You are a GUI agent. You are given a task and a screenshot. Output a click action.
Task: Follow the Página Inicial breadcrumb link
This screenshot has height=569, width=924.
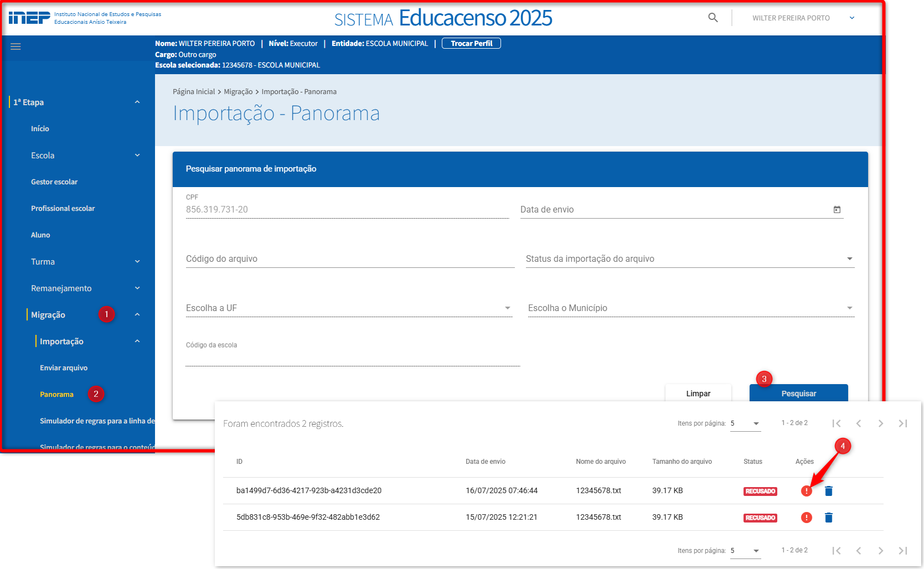tap(194, 92)
